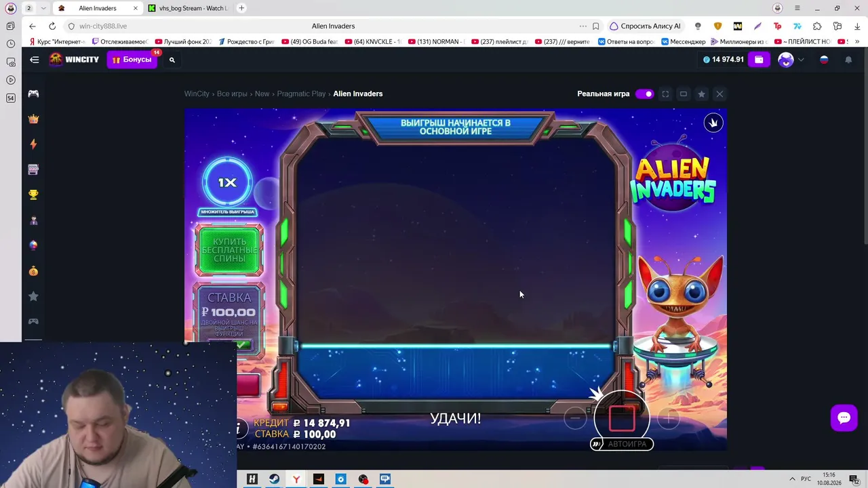This screenshot has width=868, height=488.
Task: Open browser downloads arrow icon
Action: [857, 26]
